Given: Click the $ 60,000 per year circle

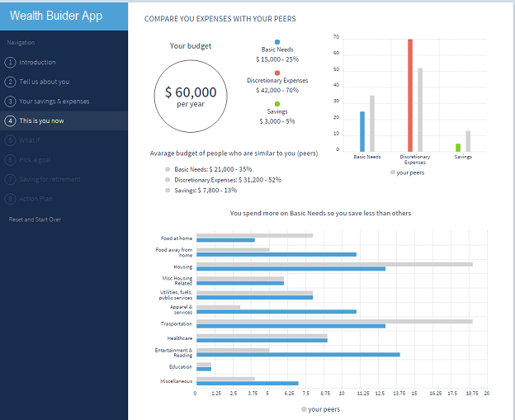Looking at the screenshot, I should click(191, 97).
